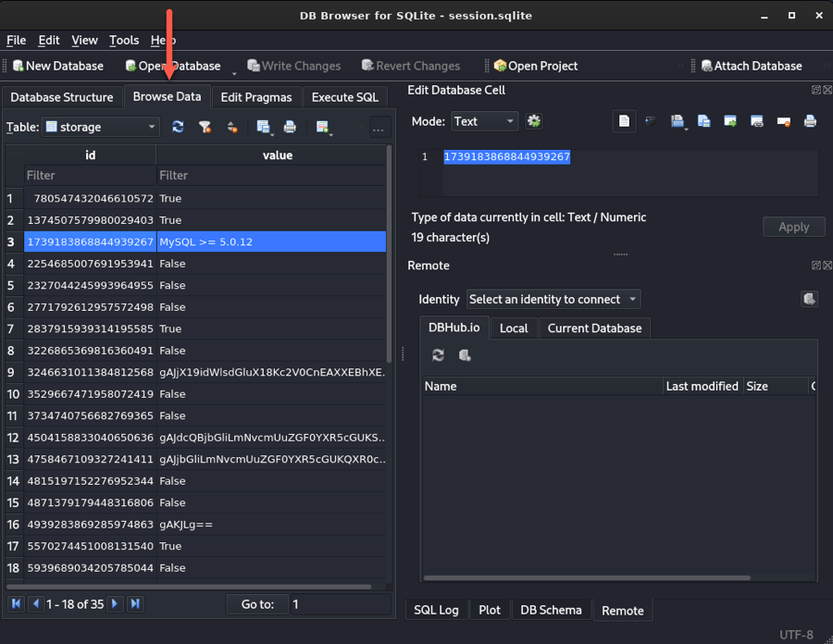Refresh the storage table data
The width and height of the screenshot is (833, 644).
[178, 127]
